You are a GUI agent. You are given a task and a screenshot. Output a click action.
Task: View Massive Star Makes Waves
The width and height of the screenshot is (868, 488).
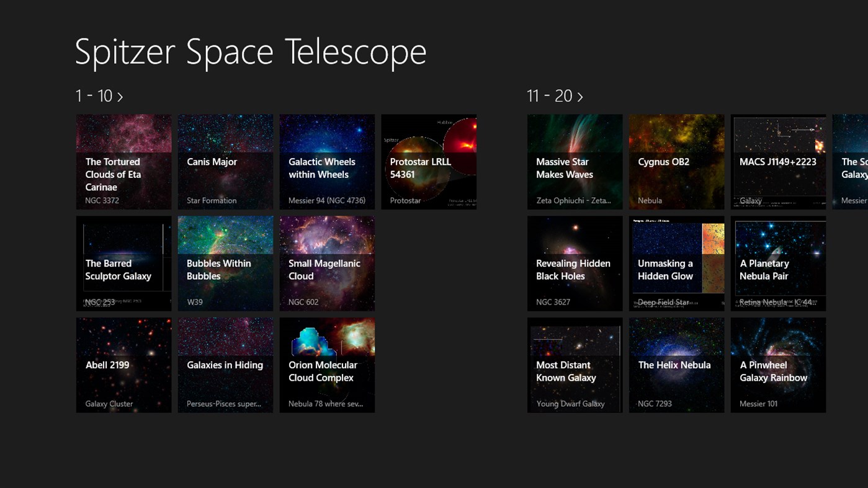pyautogui.click(x=575, y=161)
